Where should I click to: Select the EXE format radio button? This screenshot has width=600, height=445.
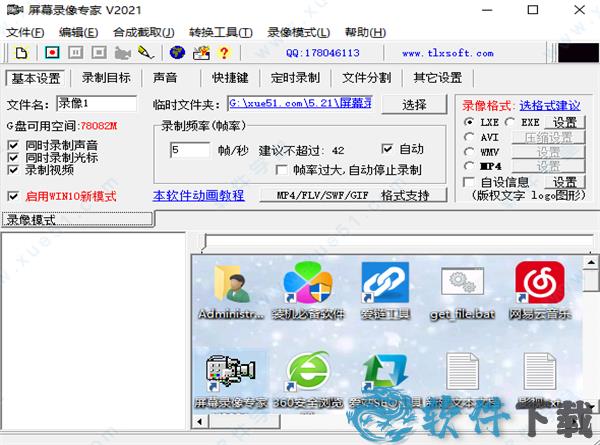pyautogui.click(x=509, y=122)
